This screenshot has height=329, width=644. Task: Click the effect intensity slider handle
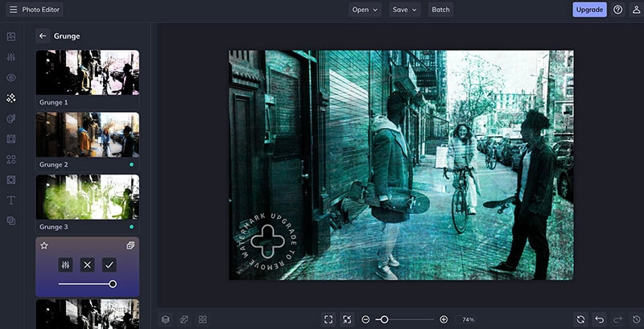pyautogui.click(x=113, y=284)
